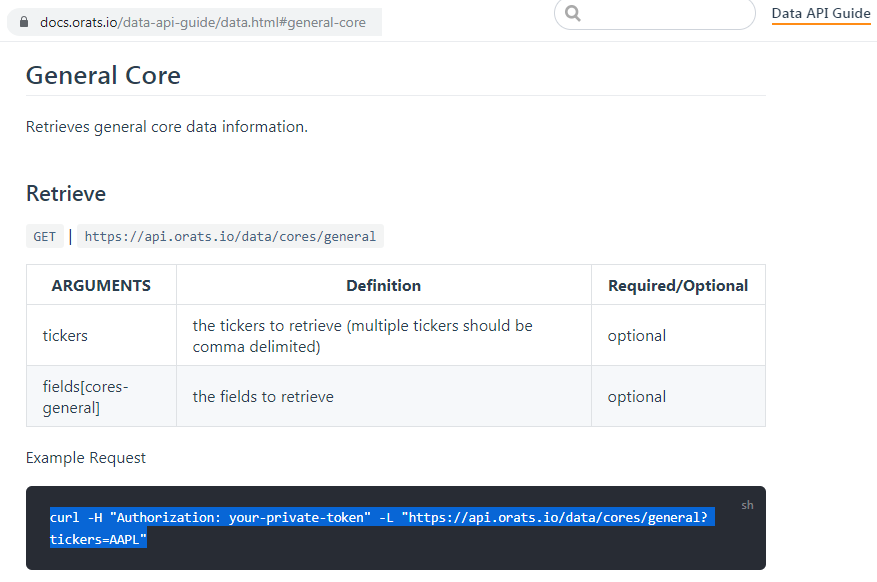The width and height of the screenshot is (877, 582).
Task: Click the sh language label on code block
Action: [747, 505]
